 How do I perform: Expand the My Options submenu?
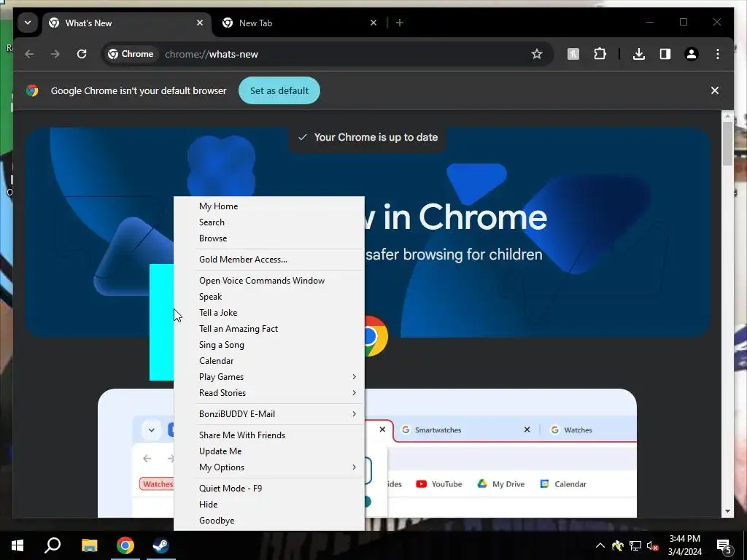(x=269, y=467)
